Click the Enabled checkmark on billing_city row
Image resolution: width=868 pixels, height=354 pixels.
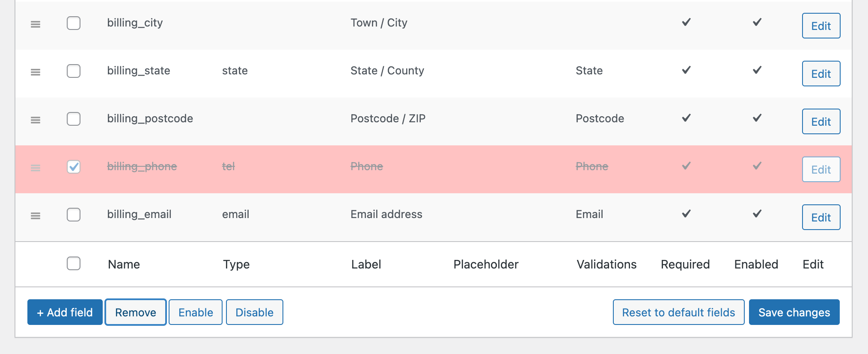click(x=756, y=21)
